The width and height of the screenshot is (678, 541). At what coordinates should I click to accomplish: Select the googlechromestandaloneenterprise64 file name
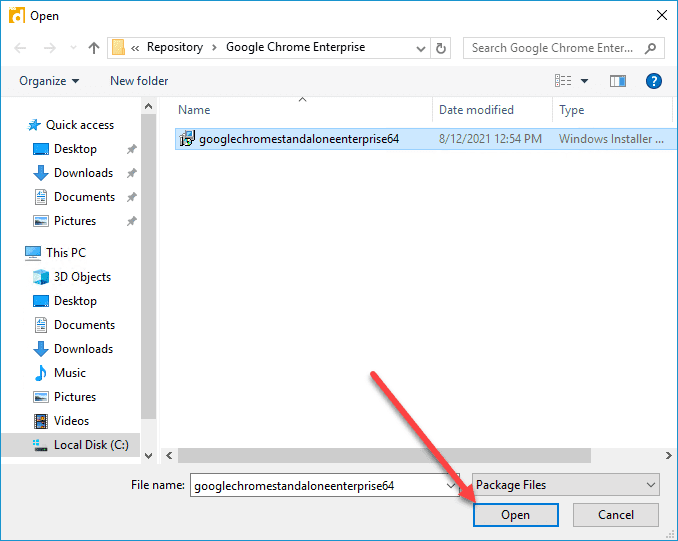tap(299, 139)
